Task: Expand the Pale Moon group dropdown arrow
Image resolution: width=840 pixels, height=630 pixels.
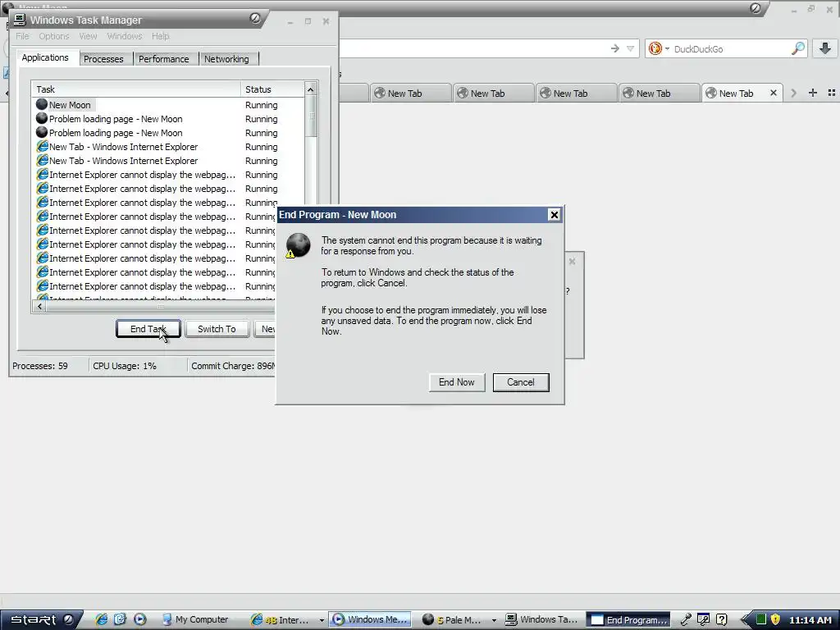Action: pyautogui.click(x=494, y=620)
